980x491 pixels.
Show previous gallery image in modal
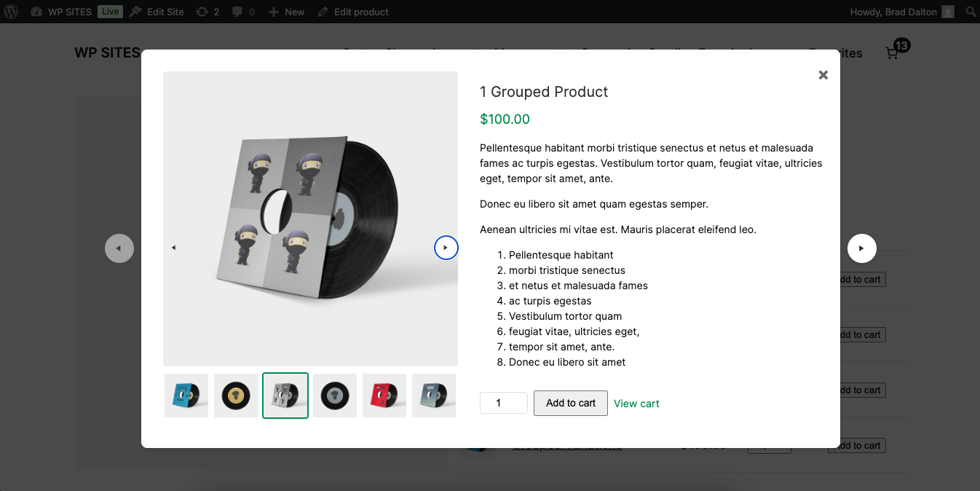(x=173, y=248)
